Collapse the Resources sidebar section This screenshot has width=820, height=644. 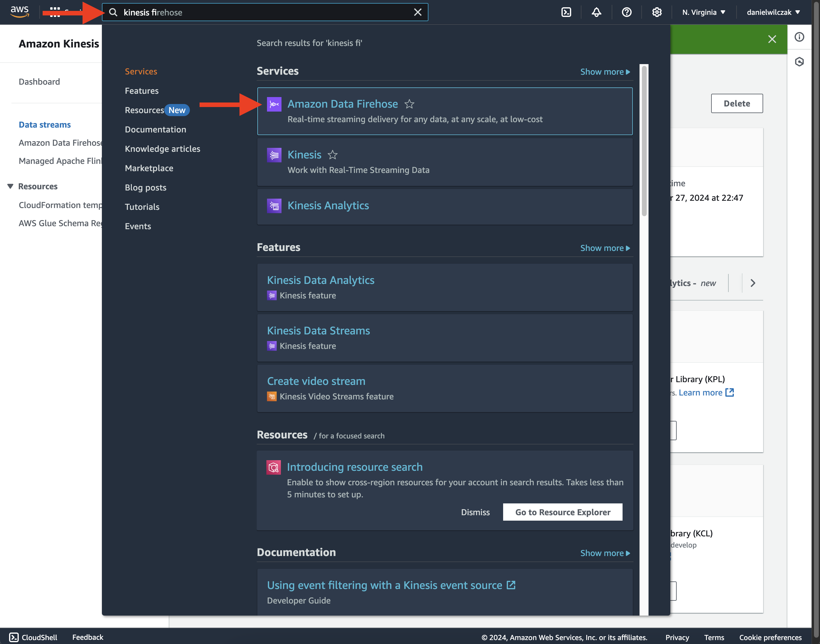click(10, 186)
